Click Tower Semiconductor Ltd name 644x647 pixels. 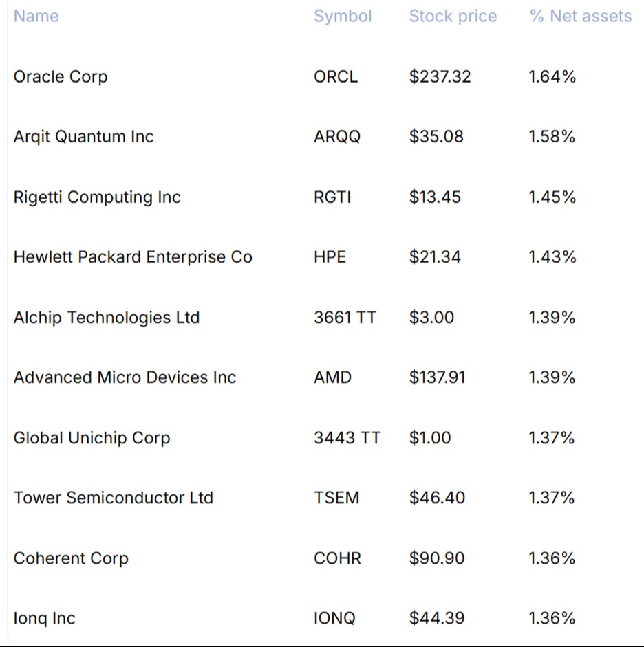pyautogui.click(x=114, y=498)
